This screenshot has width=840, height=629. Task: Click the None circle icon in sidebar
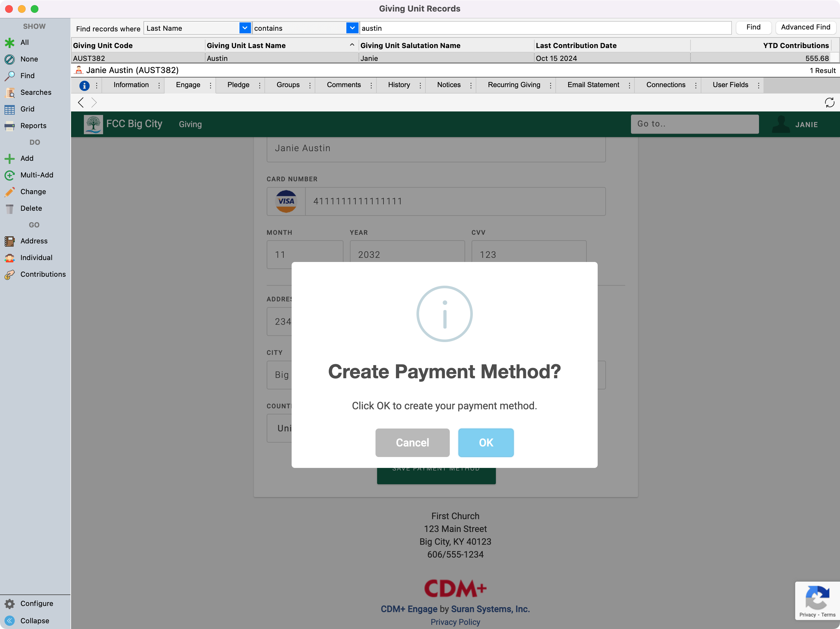tap(10, 59)
